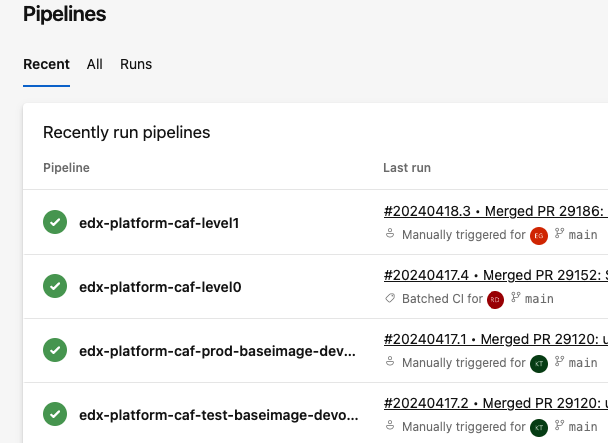The width and height of the screenshot is (608, 443).
Task: Open run #20240417.4 Merged PR 29152
Action: point(495,276)
